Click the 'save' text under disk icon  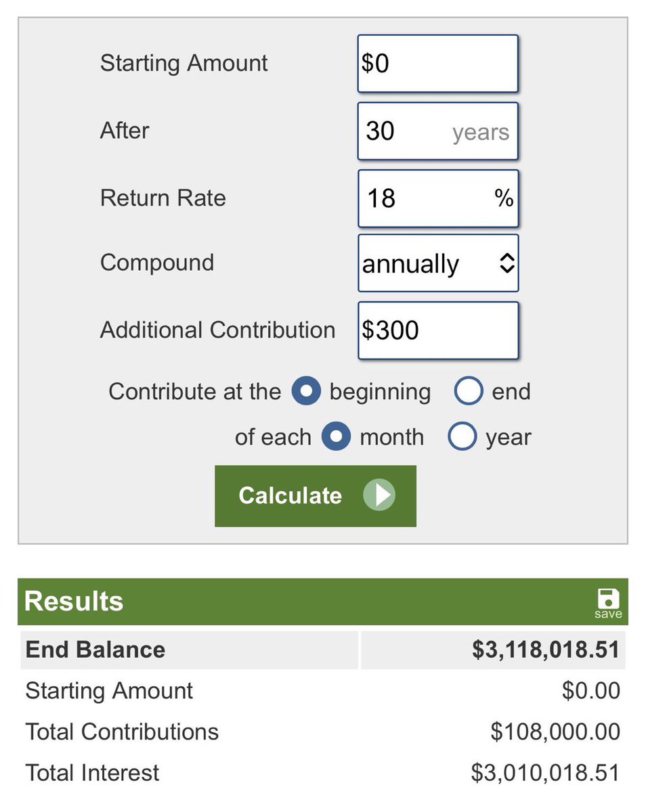point(607,614)
